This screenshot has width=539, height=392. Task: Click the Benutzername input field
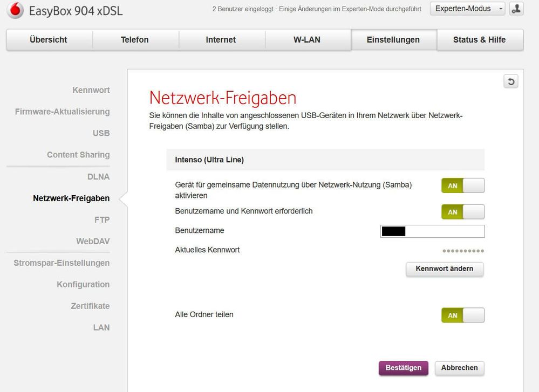click(432, 231)
